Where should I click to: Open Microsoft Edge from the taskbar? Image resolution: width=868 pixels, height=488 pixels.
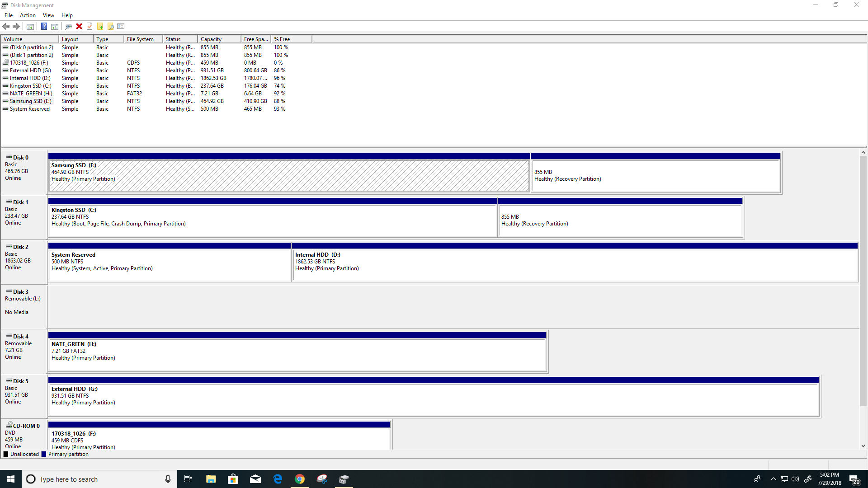coord(278,479)
